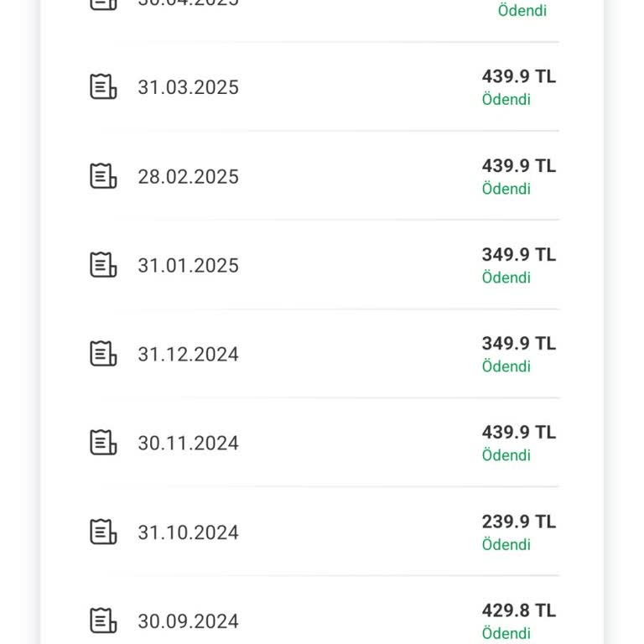Click the 239.9 TL amount
This screenshot has width=644, height=644.
pos(518,522)
